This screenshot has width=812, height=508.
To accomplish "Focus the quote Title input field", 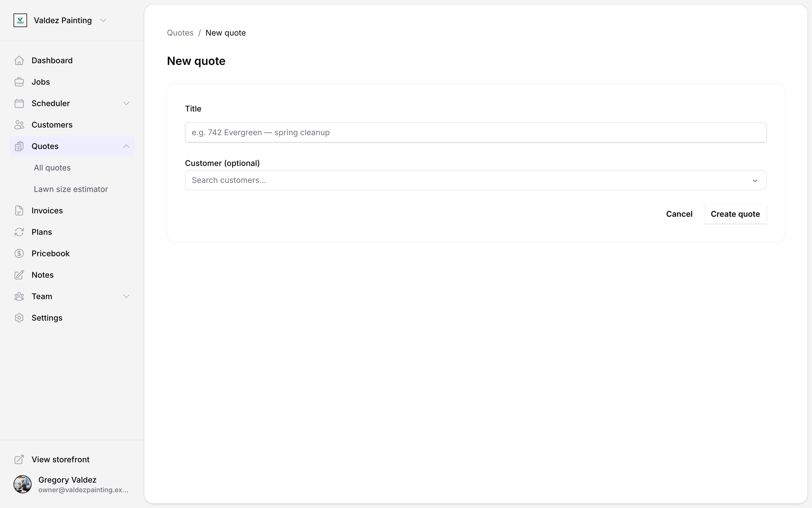I will tap(476, 132).
